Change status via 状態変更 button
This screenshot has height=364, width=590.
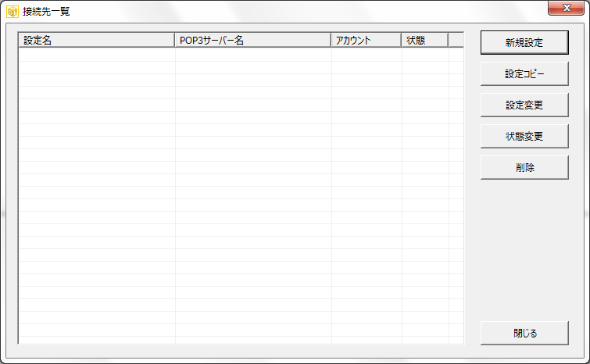pyautogui.click(x=524, y=136)
